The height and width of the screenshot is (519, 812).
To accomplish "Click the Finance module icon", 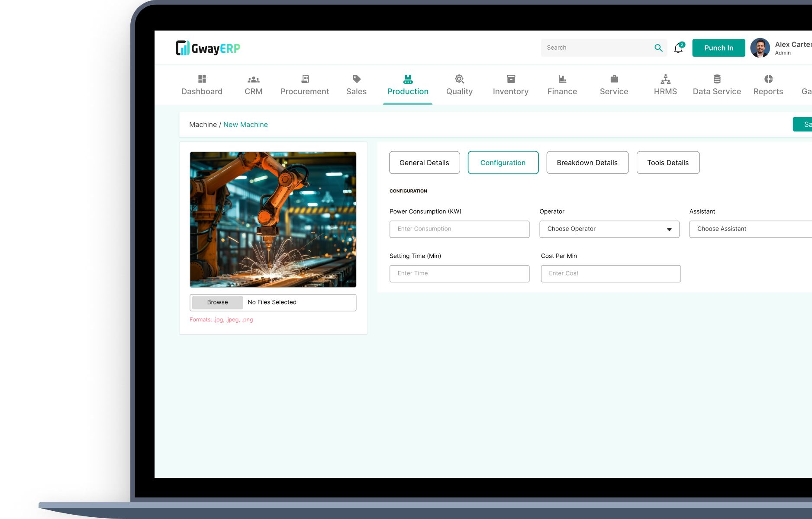I will click(562, 79).
